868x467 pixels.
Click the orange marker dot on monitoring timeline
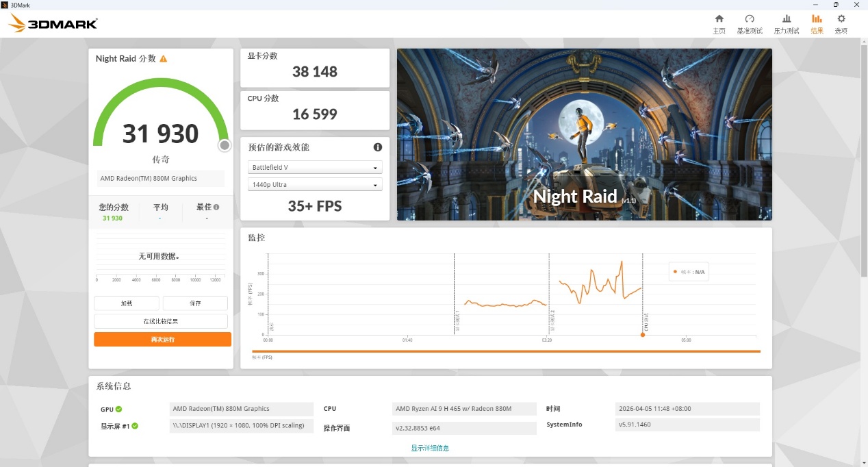coord(643,334)
